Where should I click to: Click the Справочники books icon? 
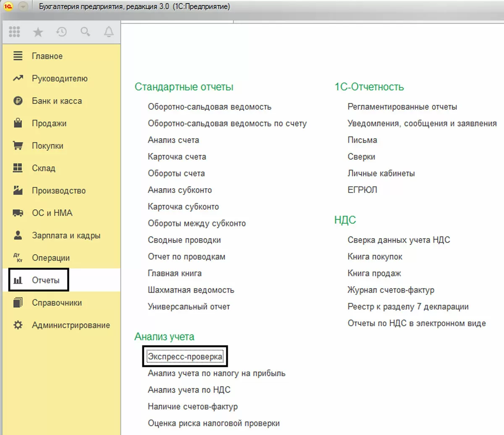pos(18,302)
